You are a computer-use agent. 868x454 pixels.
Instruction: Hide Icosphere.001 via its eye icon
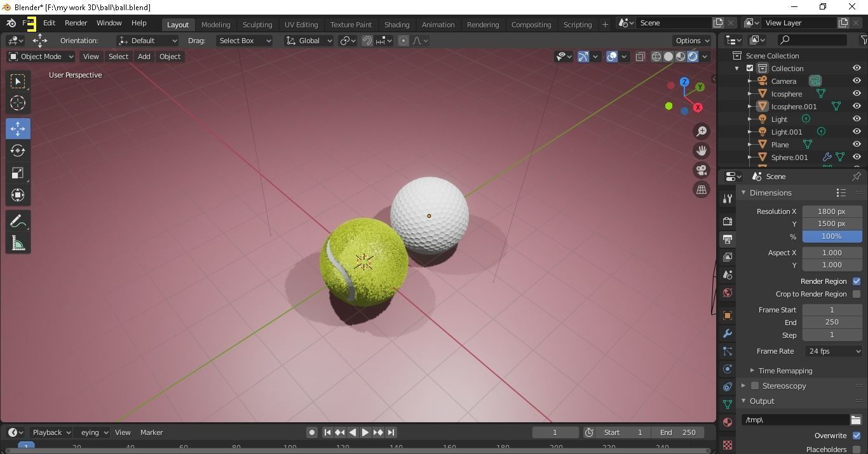(x=857, y=106)
